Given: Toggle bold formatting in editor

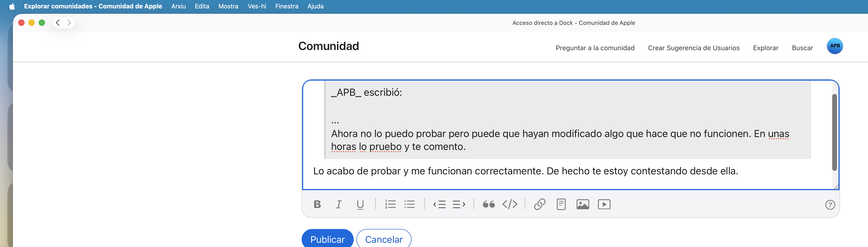Looking at the screenshot, I should (x=317, y=204).
